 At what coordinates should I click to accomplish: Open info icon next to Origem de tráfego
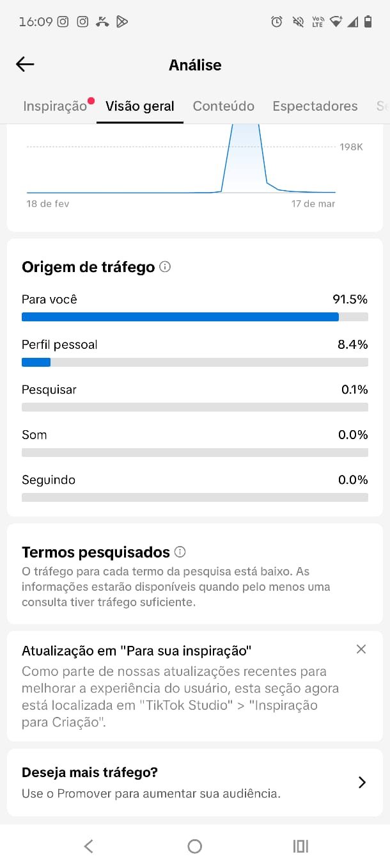tap(165, 267)
